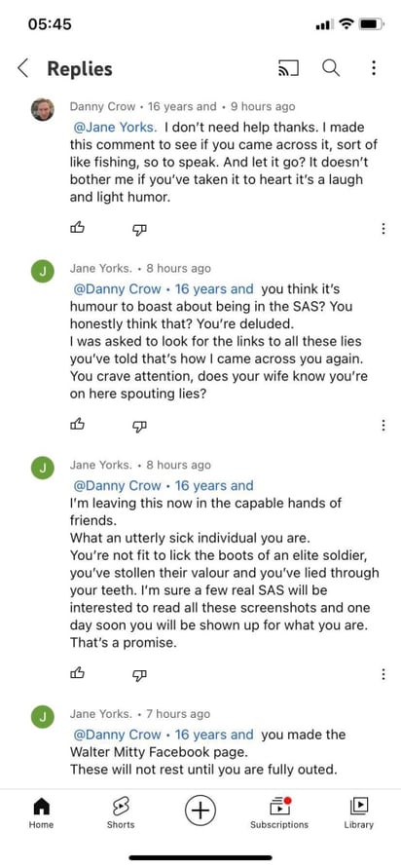
Task: Like the 'That's a promise' reply
Action: (78, 673)
